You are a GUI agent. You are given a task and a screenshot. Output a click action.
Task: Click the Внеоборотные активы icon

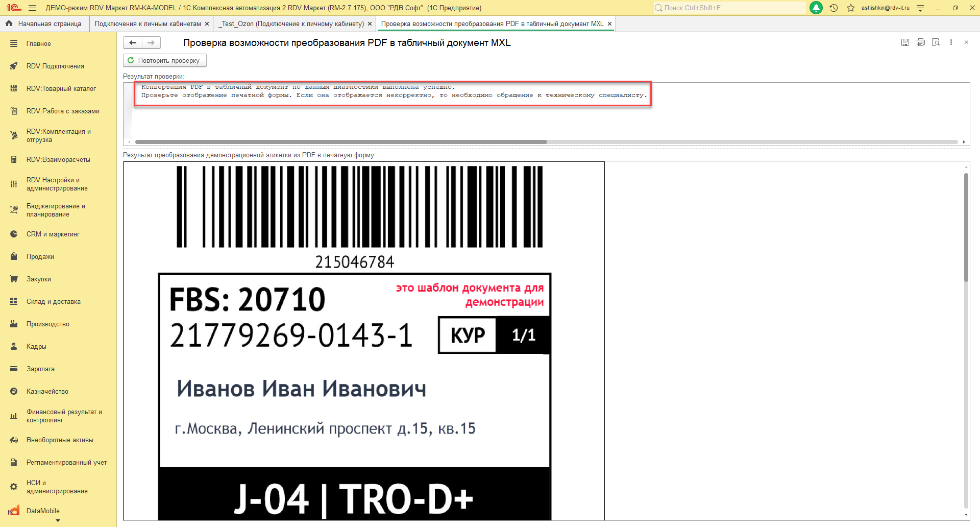coord(14,440)
